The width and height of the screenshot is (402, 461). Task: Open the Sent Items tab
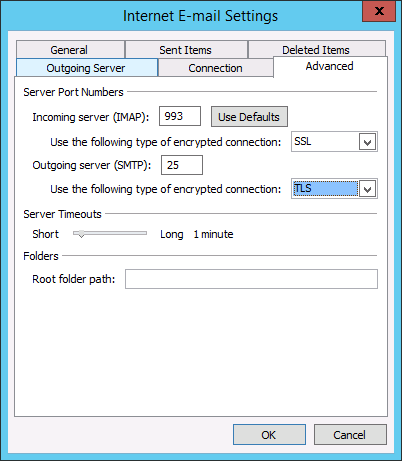tap(186, 50)
